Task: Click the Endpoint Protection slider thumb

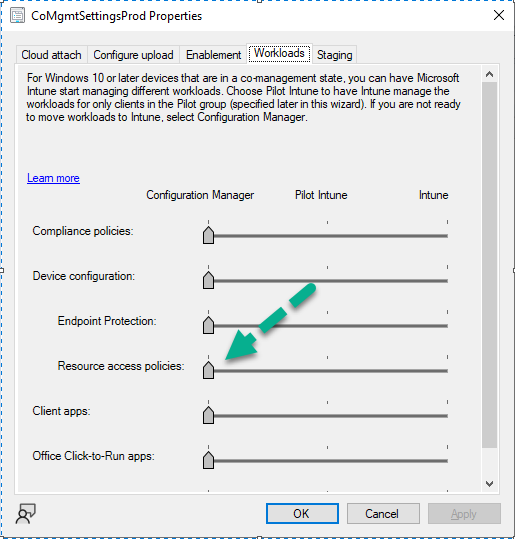Action: click(208, 325)
